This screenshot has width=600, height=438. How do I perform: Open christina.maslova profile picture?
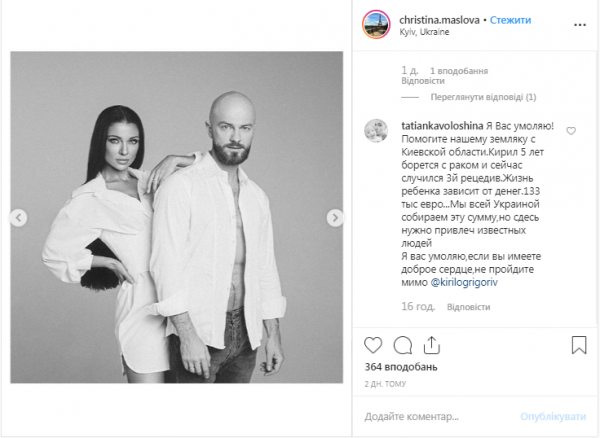coord(376,25)
